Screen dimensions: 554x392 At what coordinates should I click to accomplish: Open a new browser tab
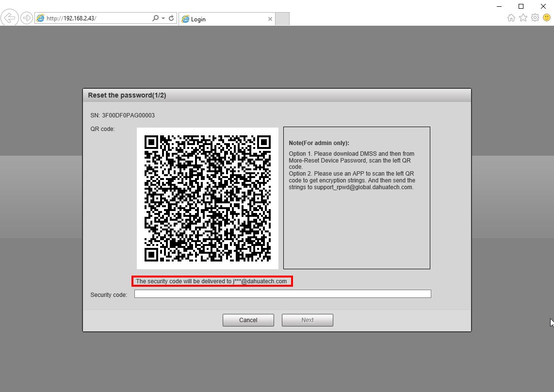point(282,18)
